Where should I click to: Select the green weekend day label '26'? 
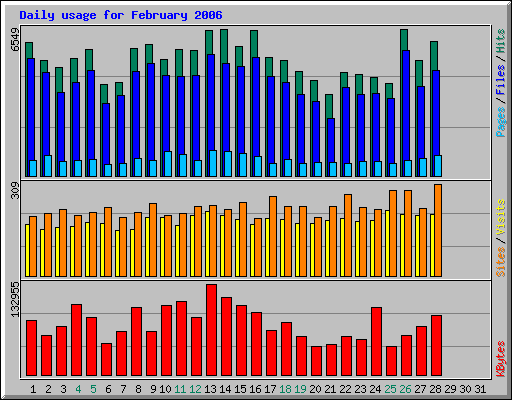click(x=405, y=389)
